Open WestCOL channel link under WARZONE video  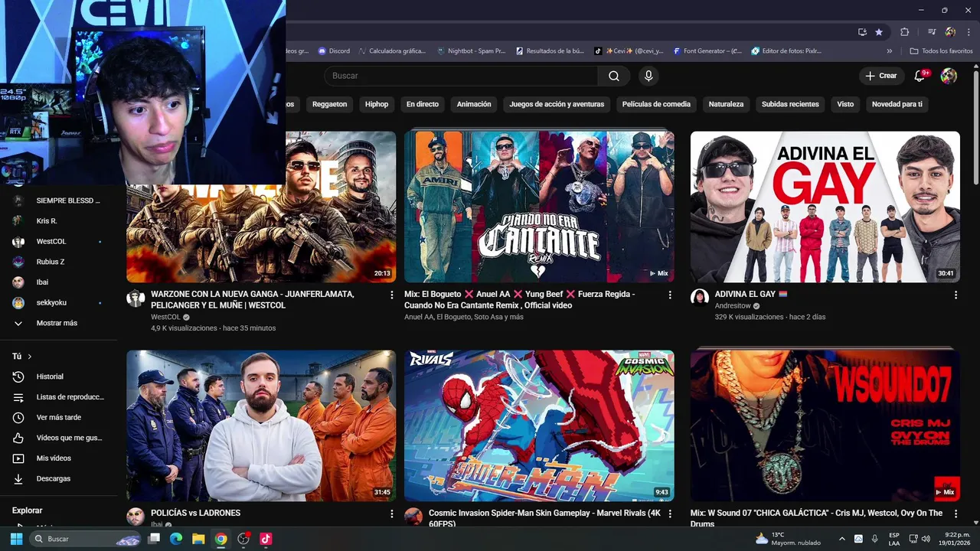point(165,317)
